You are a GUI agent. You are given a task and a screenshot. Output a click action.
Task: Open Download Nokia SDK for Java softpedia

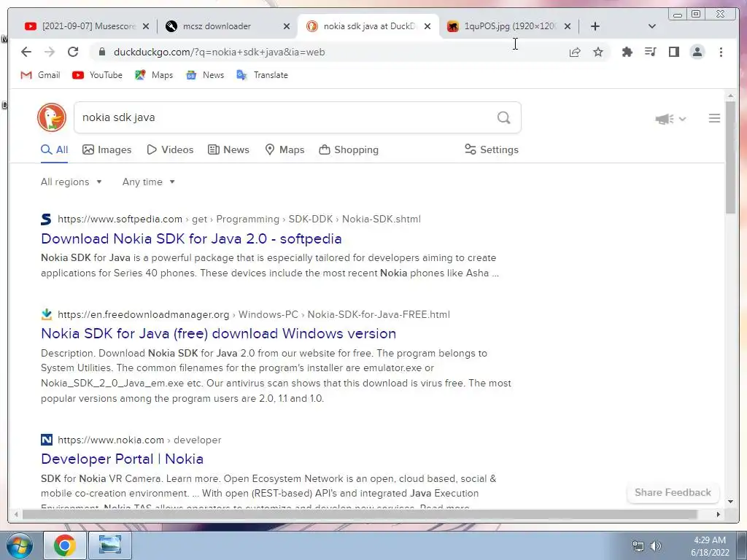pyautogui.click(x=191, y=238)
